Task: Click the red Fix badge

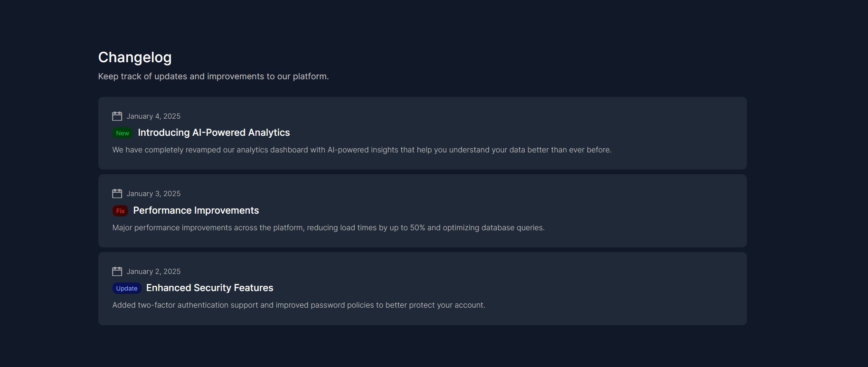Action: point(120,211)
